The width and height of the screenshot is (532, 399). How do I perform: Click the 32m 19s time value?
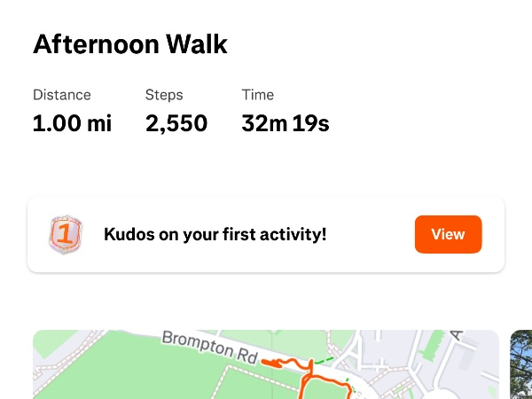pos(286,123)
